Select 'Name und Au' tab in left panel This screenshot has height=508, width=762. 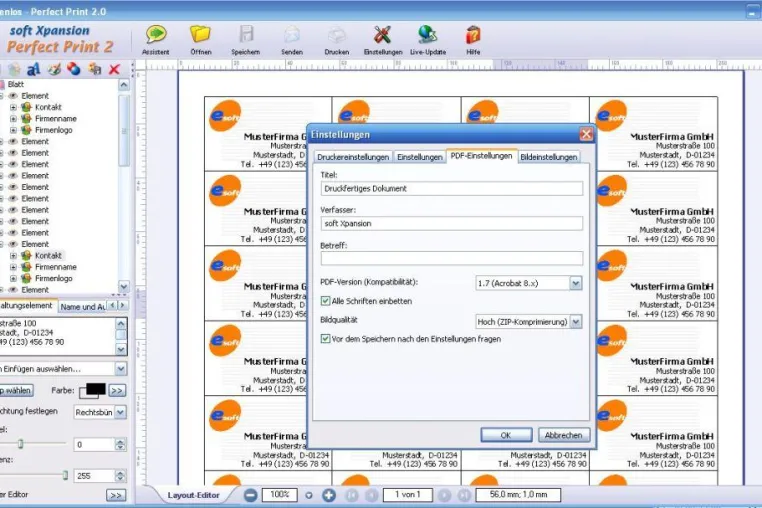coord(83,307)
